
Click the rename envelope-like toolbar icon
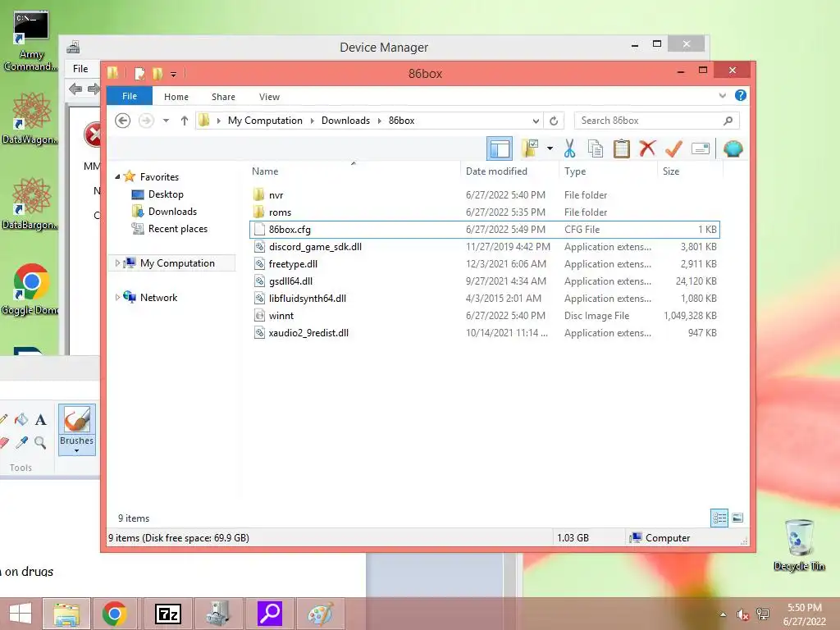pos(701,148)
